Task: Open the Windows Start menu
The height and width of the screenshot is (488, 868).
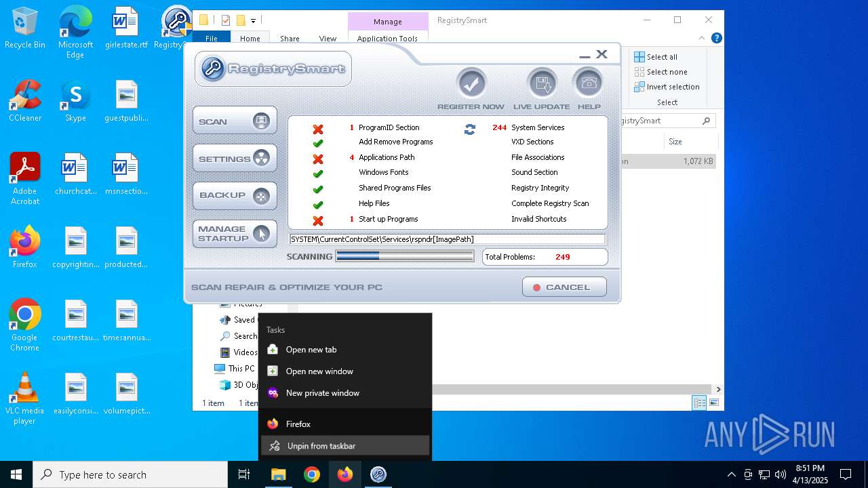Action: click(x=16, y=474)
